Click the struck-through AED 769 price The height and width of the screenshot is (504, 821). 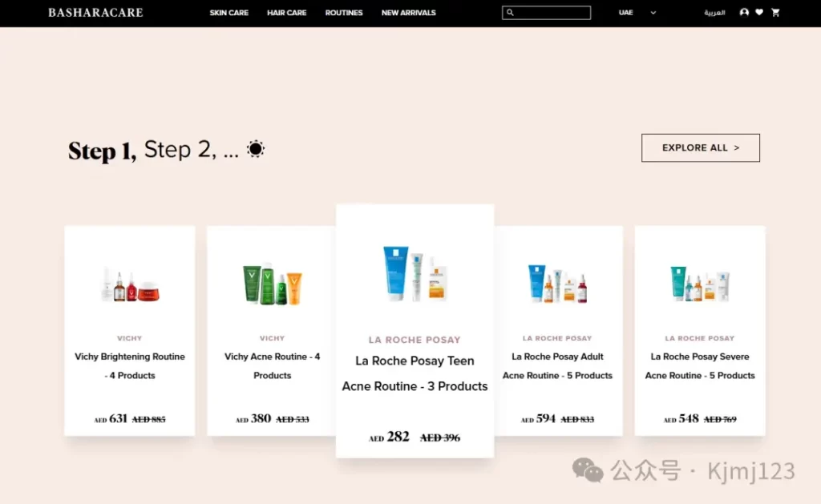click(x=720, y=419)
